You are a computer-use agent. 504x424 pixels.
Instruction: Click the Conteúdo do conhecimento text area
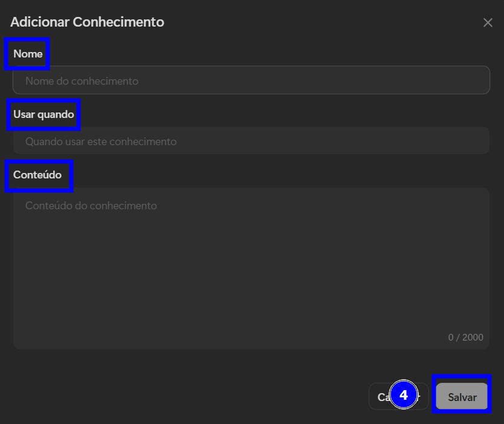[x=251, y=269]
